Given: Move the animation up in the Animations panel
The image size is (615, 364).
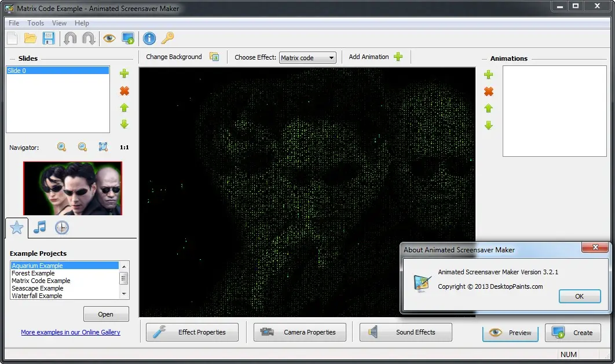Looking at the screenshot, I should (488, 109).
